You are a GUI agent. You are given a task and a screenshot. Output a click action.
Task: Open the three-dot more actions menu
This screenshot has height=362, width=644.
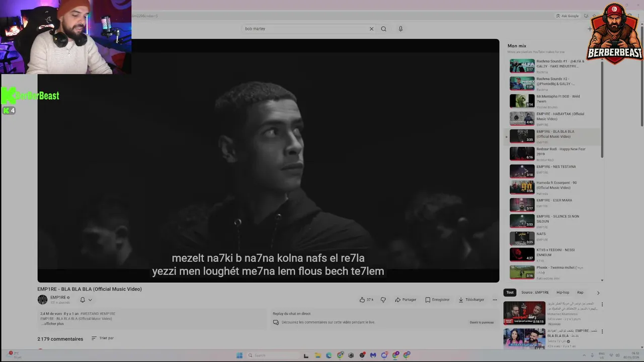[495, 300]
